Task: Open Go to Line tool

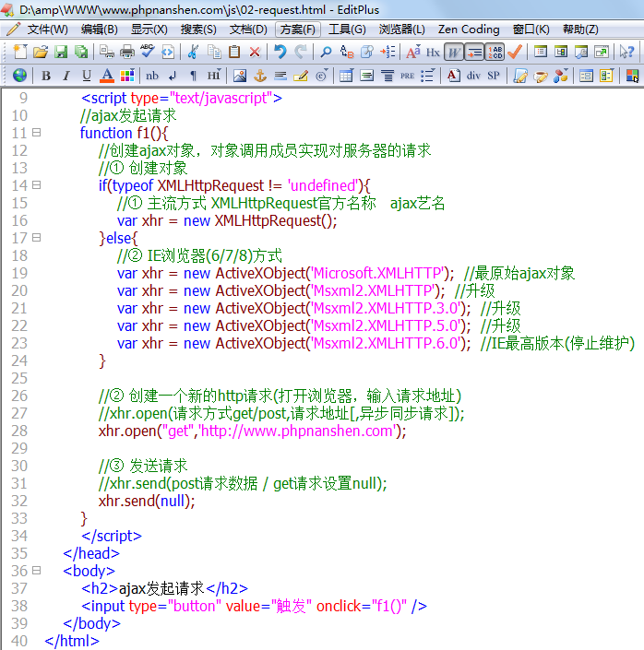Action: click(388, 52)
